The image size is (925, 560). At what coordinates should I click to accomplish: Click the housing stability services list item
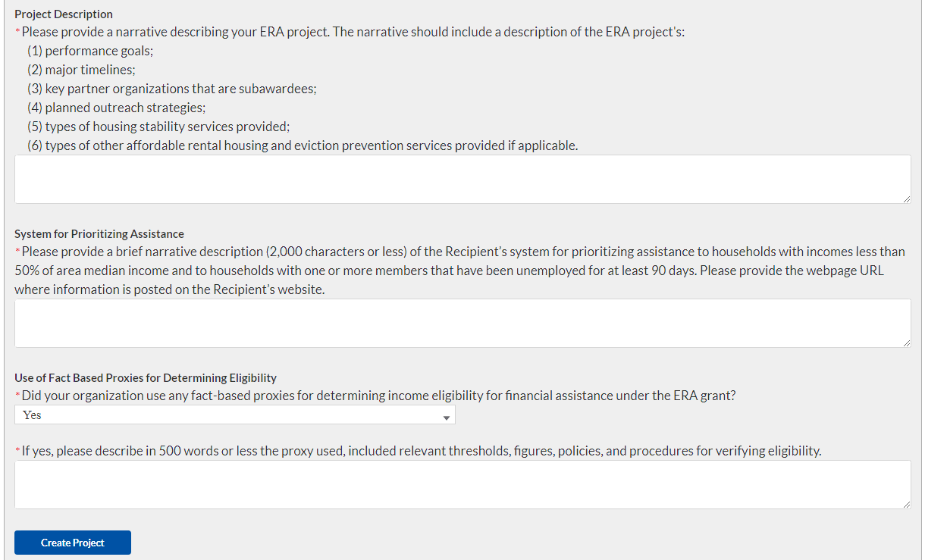158,127
